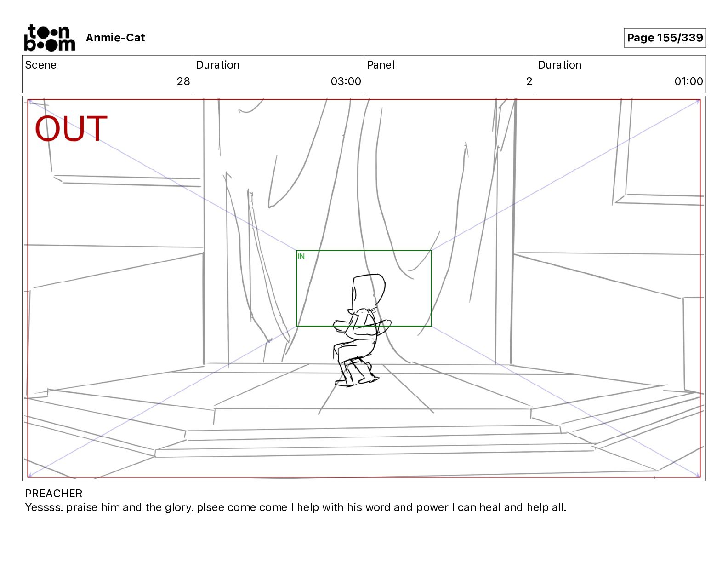Select scene duration value '03:00'
This screenshot has width=728, height=563.
tap(346, 81)
